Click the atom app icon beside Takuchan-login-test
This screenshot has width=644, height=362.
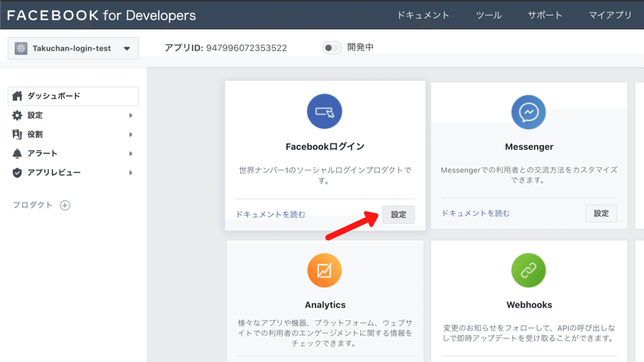point(21,49)
